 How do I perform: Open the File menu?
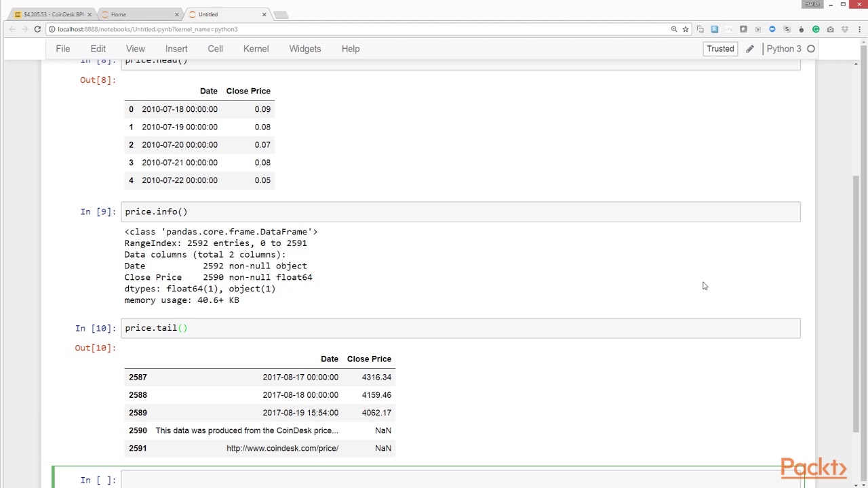click(x=62, y=49)
